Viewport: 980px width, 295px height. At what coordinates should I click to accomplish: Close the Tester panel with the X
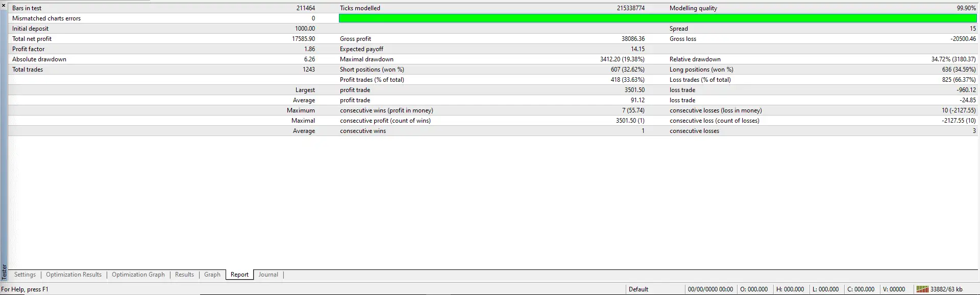4,5
